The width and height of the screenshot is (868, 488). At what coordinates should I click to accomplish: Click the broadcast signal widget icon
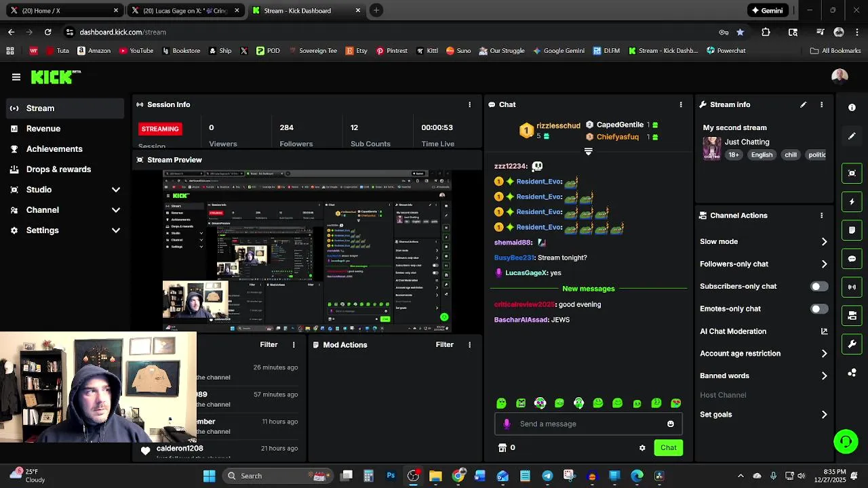click(852, 287)
